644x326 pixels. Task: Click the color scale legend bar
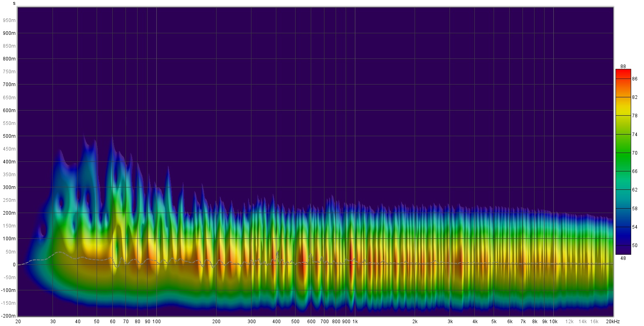(623, 162)
